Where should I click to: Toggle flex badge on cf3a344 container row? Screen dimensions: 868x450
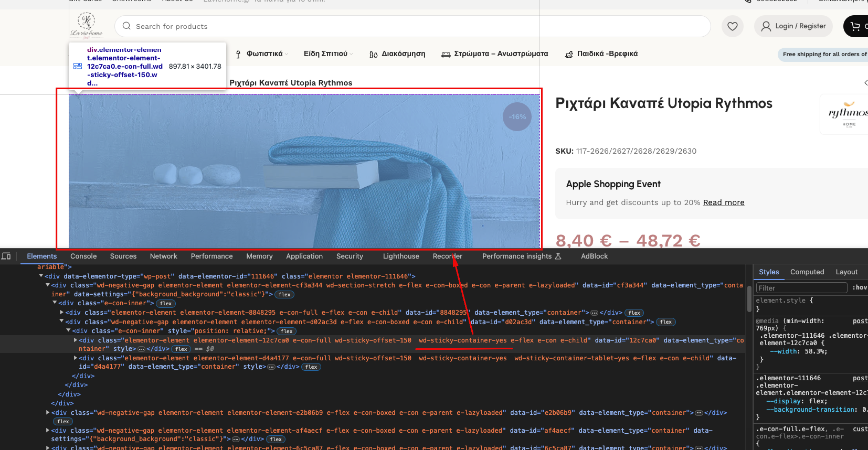click(285, 295)
